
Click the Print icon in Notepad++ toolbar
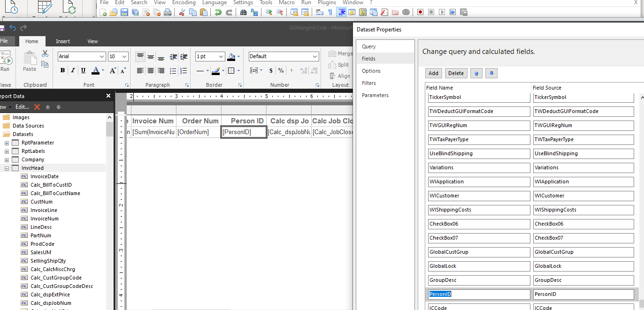tap(168, 12)
